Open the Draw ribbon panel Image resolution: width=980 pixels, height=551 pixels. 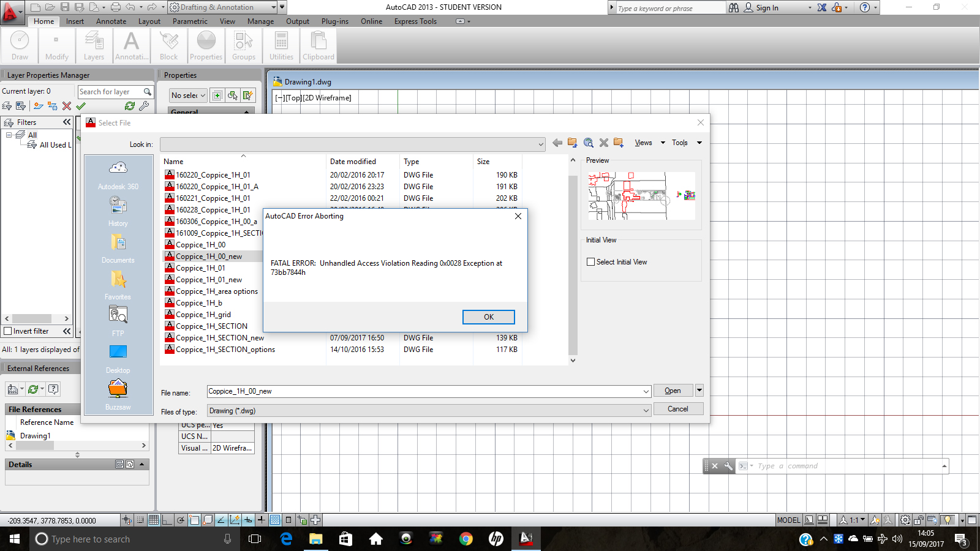pos(20,46)
